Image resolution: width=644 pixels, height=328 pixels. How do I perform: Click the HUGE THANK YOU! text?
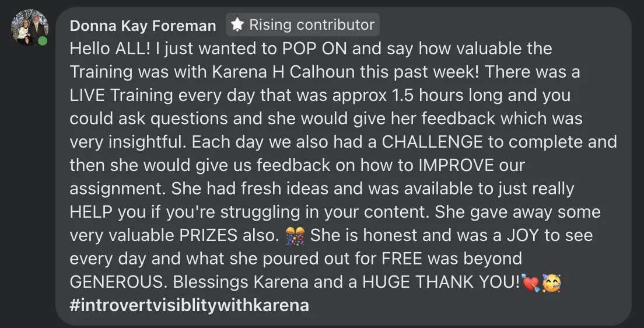[x=440, y=282]
